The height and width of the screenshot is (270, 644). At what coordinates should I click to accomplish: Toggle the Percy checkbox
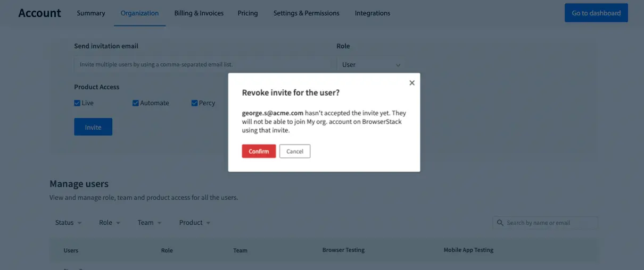194,103
